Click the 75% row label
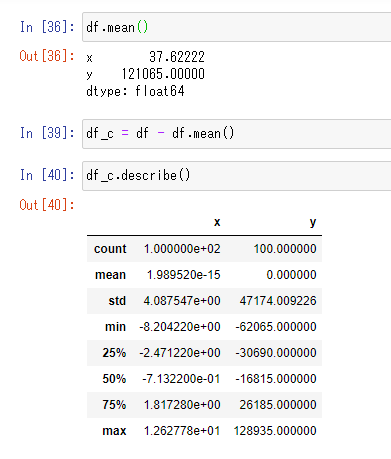 tap(114, 405)
